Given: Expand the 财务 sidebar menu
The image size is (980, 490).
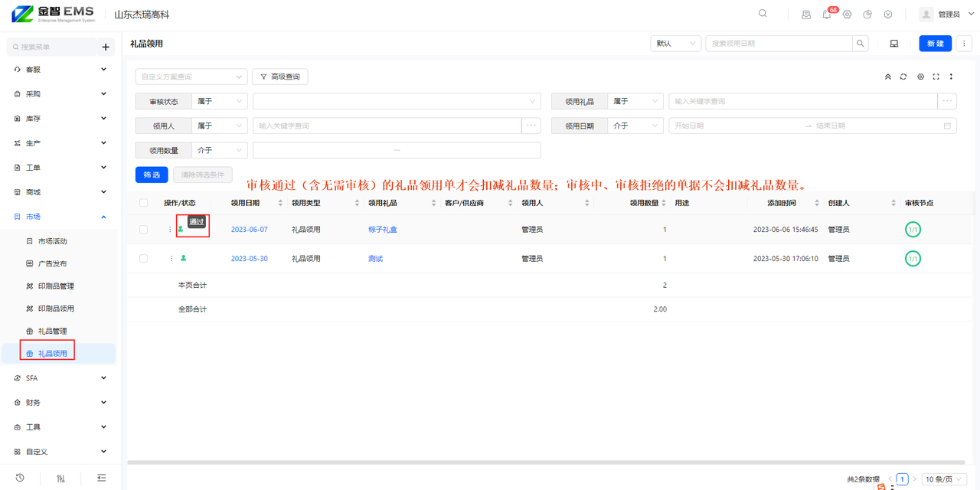Looking at the screenshot, I should pos(60,402).
